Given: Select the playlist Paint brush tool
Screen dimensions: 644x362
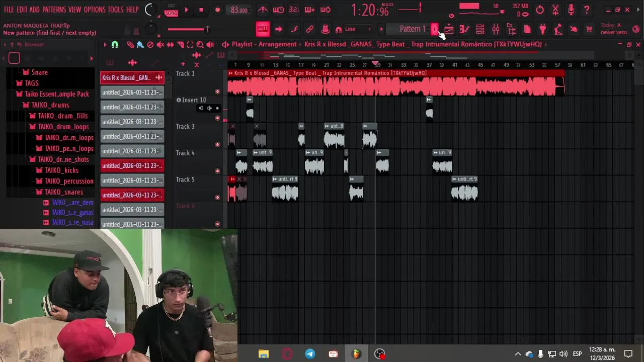Looking at the screenshot, I should (140, 45).
